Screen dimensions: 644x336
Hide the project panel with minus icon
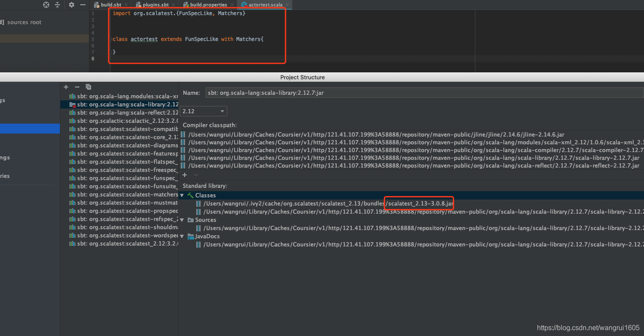point(82,5)
